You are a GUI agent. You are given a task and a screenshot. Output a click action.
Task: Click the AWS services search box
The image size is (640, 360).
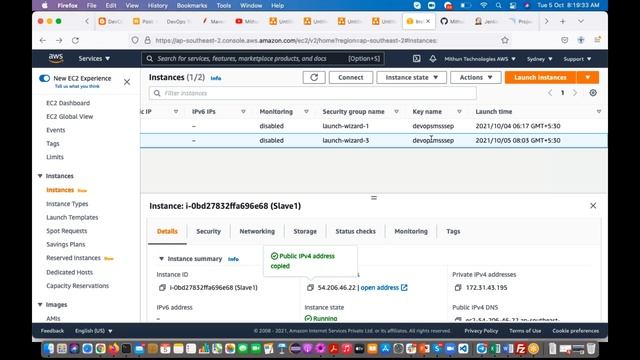pos(263,59)
